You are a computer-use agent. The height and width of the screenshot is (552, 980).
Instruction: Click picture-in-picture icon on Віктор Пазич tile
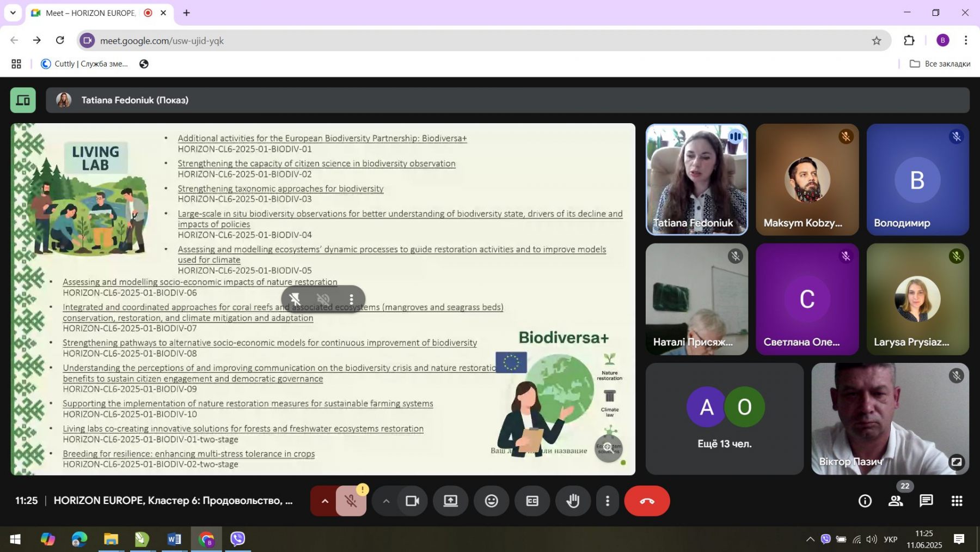click(x=956, y=462)
